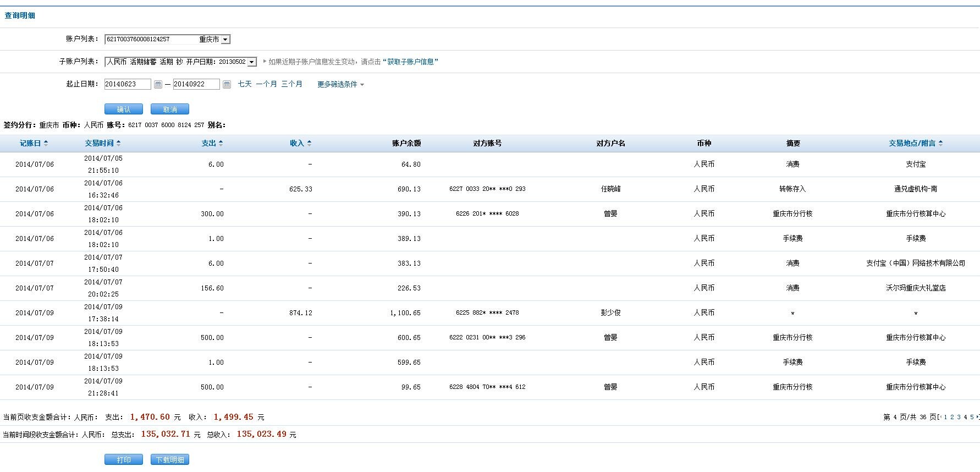This screenshot has width=980, height=472.
Task: Select the 三个月 date range shortcut
Action: coord(292,84)
